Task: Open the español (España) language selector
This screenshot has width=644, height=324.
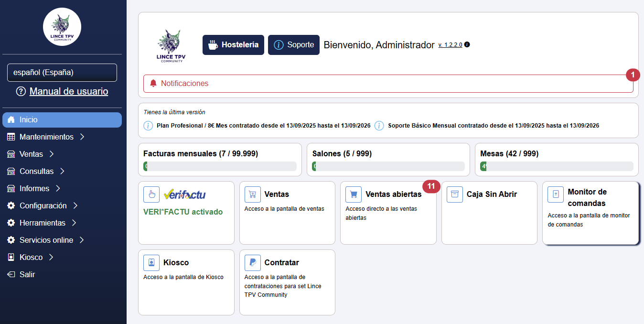Action: (x=62, y=73)
